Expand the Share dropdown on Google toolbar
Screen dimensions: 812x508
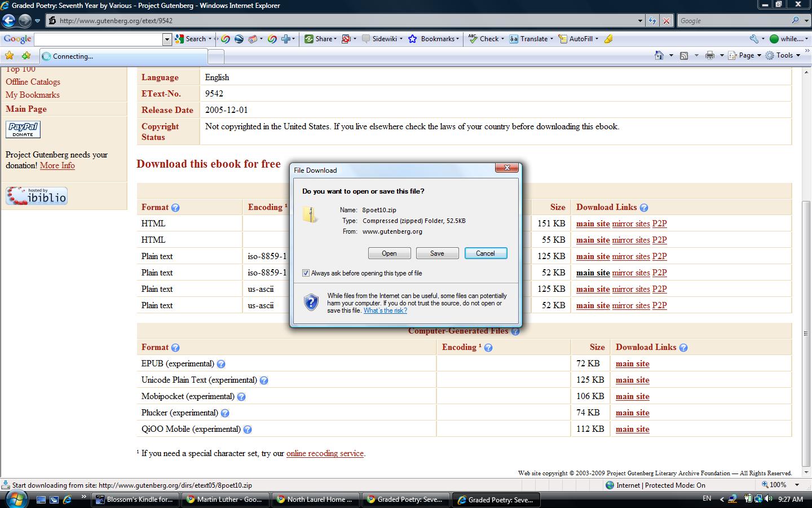coord(335,39)
